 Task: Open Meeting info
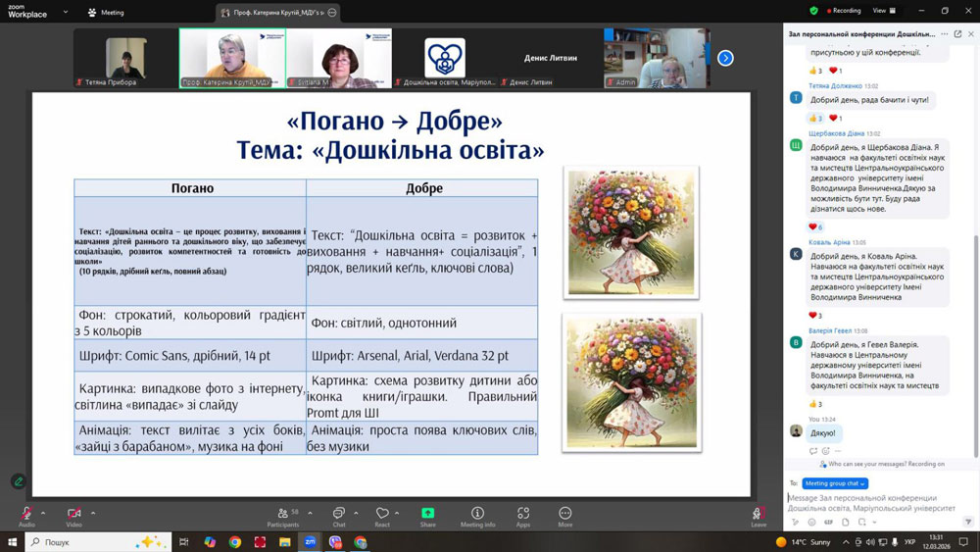[477, 514]
